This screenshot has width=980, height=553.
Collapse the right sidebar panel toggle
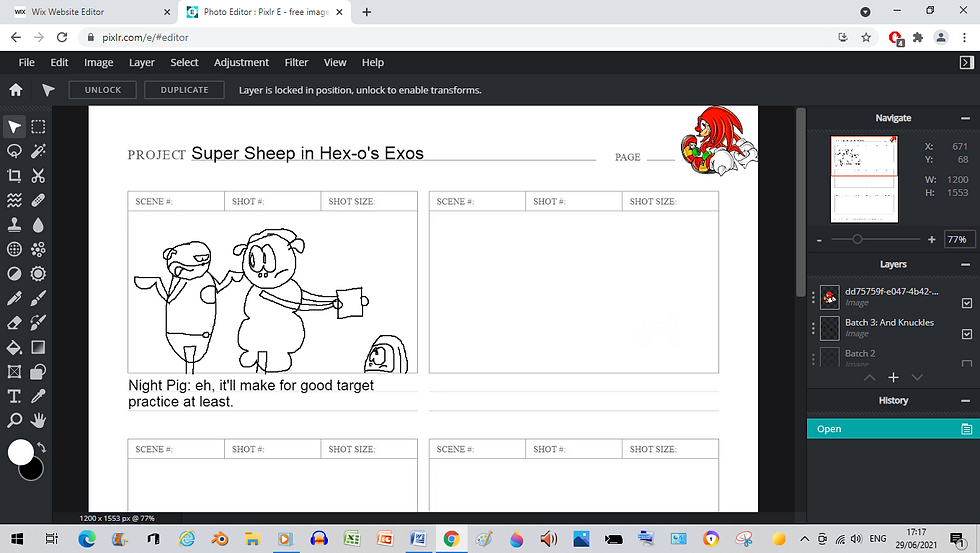[966, 62]
